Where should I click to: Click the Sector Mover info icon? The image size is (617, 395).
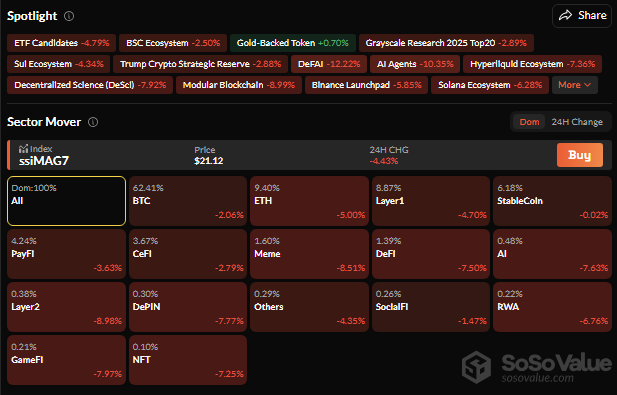coord(93,122)
